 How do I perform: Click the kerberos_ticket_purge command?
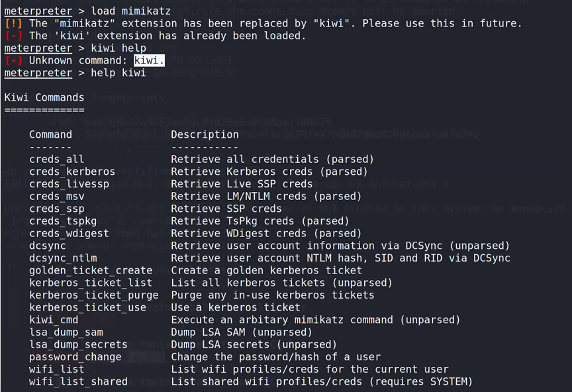(94, 295)
